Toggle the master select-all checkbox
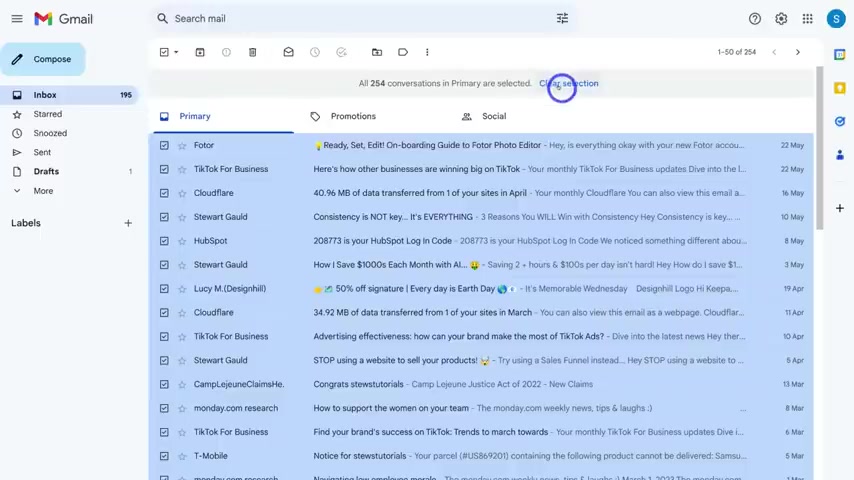The width and height of the screenshot is (854, 480). (x=164, y=52)
